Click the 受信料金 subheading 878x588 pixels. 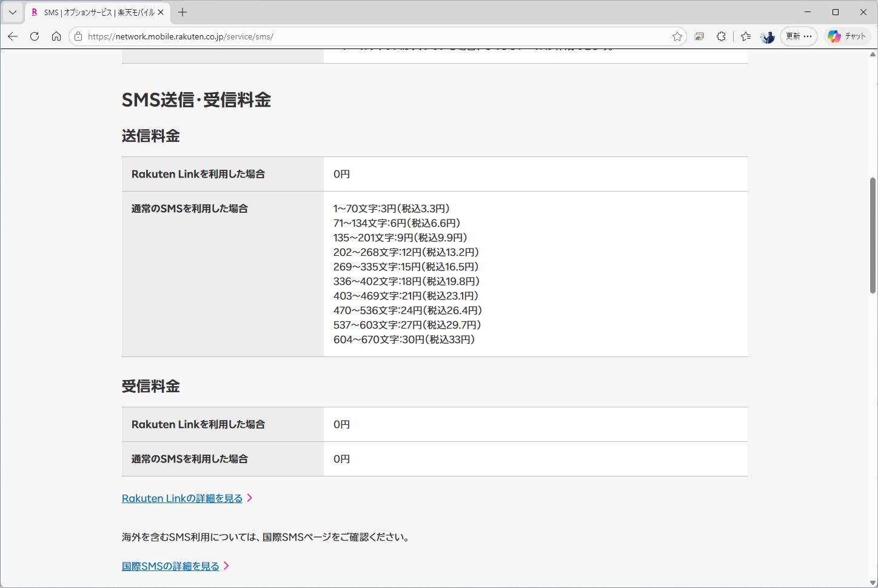[x=151, y=386]
